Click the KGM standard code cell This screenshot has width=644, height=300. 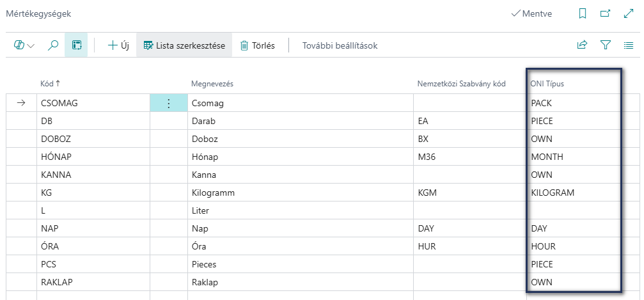pyautogui.click(x=470, y=193)
